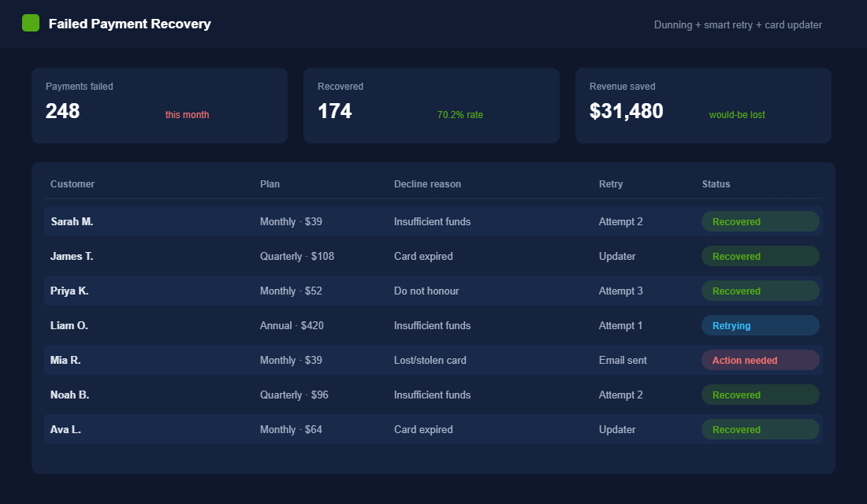Click the Retry column header

coord(610,184)
